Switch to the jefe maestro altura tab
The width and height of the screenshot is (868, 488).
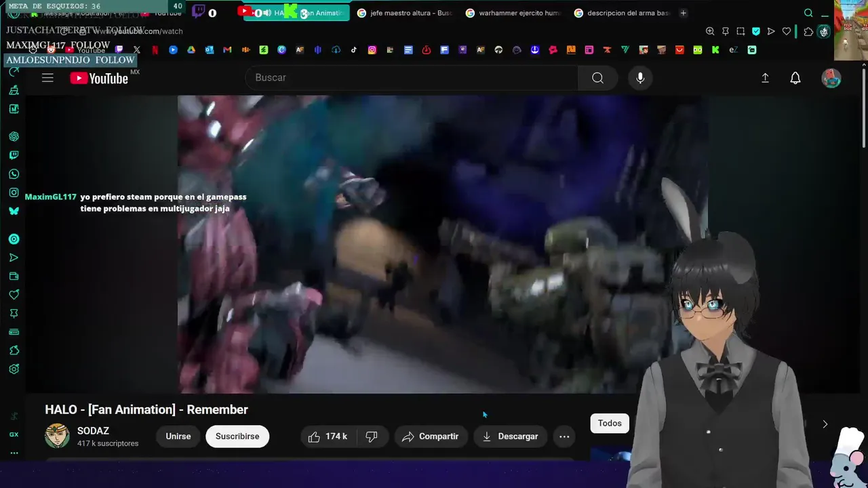click(404, 13)
